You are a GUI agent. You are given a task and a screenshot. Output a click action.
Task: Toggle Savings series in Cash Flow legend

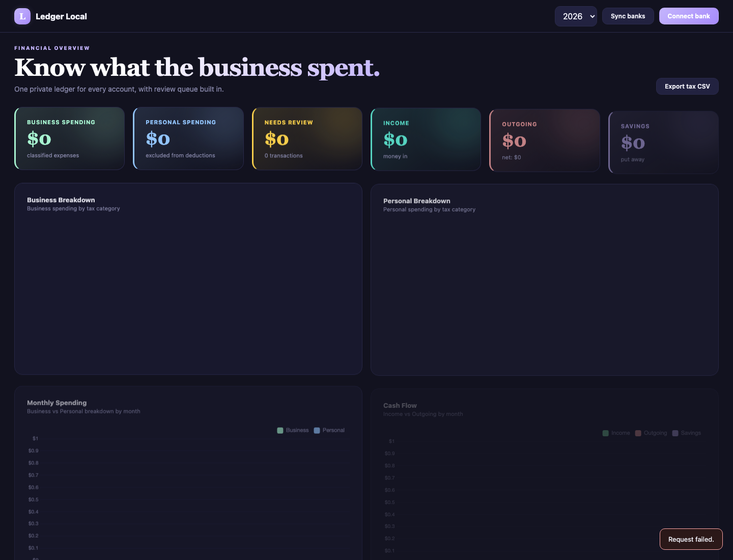(x=687, y=433)
